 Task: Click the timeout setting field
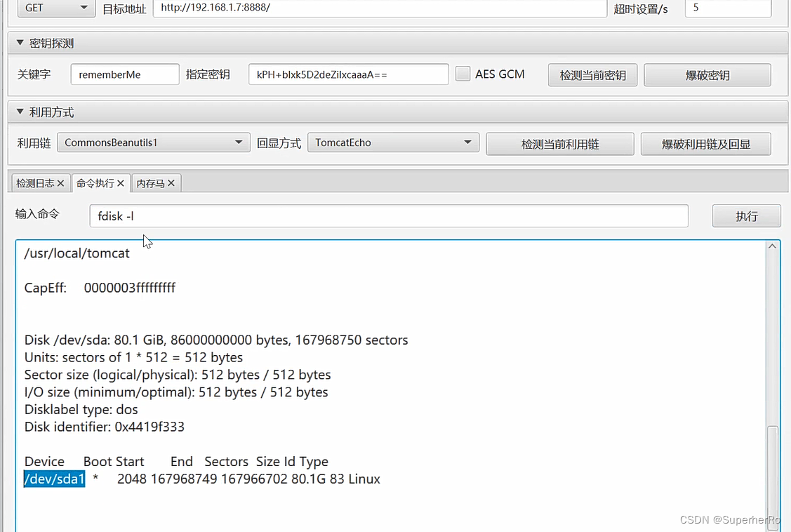click(728, 8)
